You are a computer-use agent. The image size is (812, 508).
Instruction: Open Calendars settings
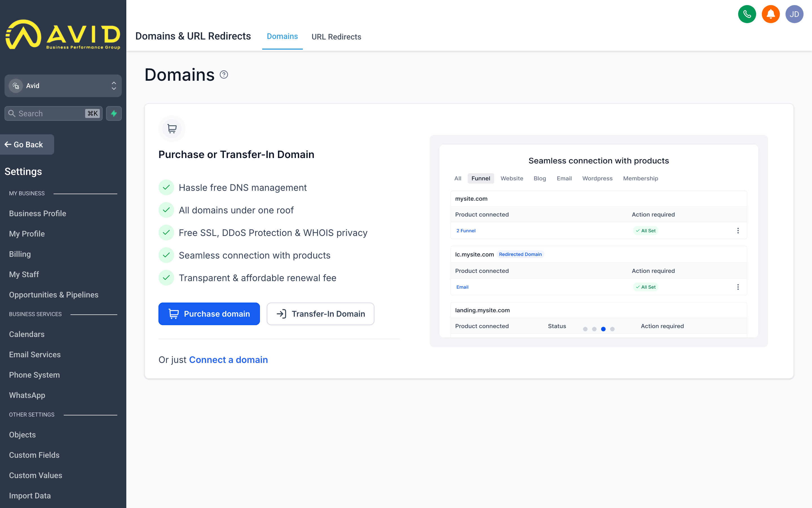point(27,334)
